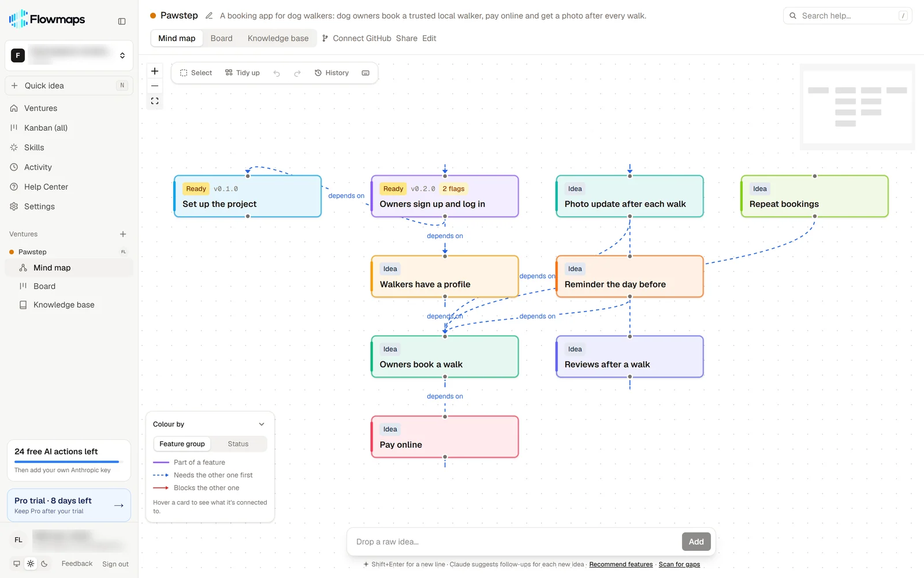Click Quick idea button

[x=69, y=86]
